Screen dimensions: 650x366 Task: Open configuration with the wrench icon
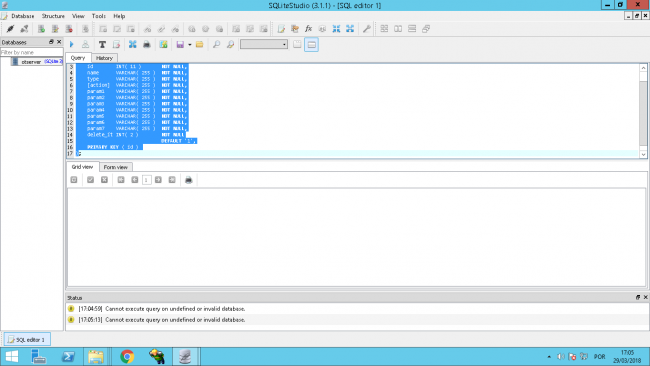coord(366,29)
